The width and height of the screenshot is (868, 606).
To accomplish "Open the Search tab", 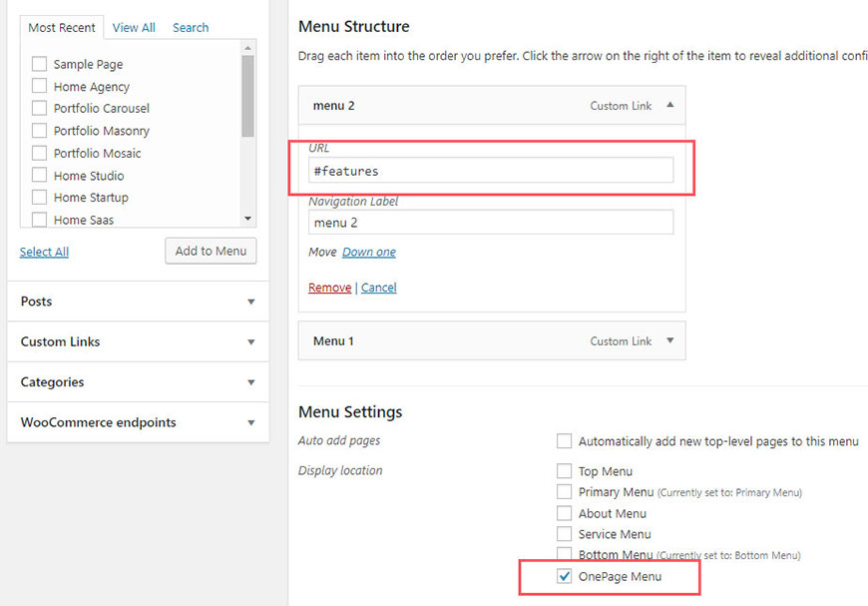I will 191,28.
